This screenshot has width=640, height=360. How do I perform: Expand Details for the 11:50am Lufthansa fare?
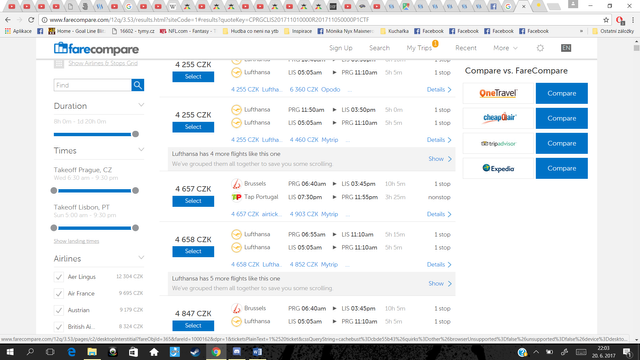439,140
